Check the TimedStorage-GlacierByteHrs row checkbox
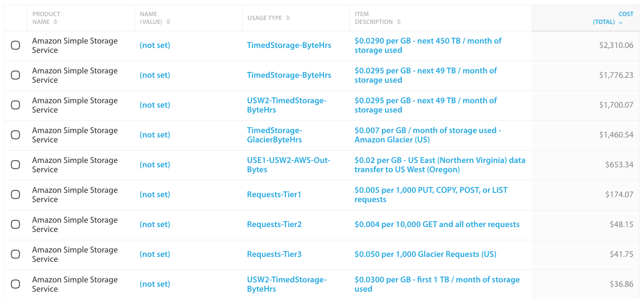This screenshot has height=299, width=644. point(15,135)
